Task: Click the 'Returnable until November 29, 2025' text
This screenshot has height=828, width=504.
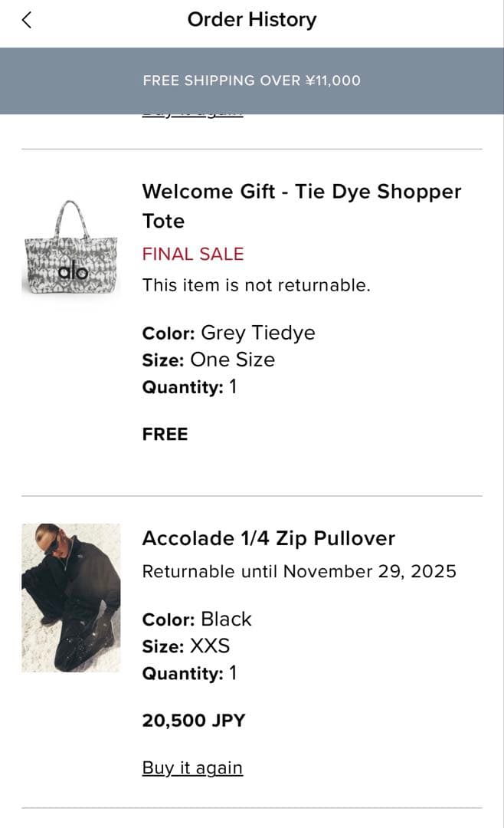Action: point(299,571)
